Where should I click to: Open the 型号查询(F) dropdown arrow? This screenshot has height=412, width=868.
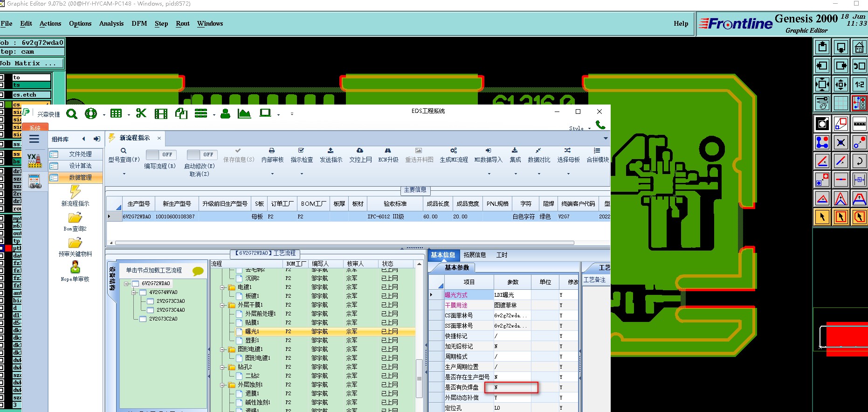click(x=124, y=174)
